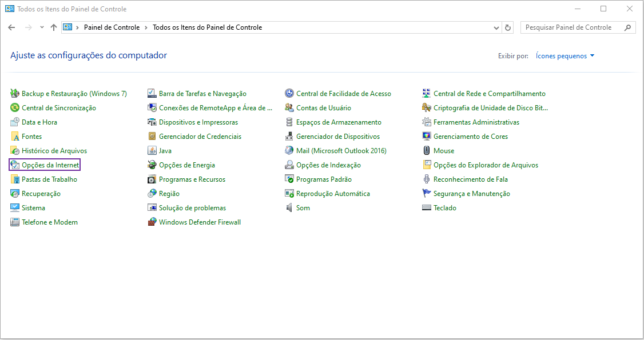The image size is (644, 340).
Task: Open Dispositivos e Impressoras icon
Action: click(x=152, y=122)
